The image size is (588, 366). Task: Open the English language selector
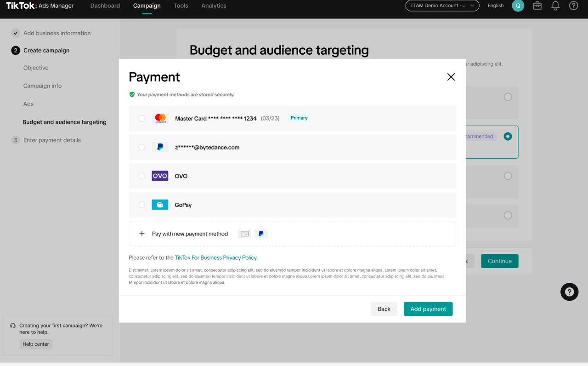496,6
